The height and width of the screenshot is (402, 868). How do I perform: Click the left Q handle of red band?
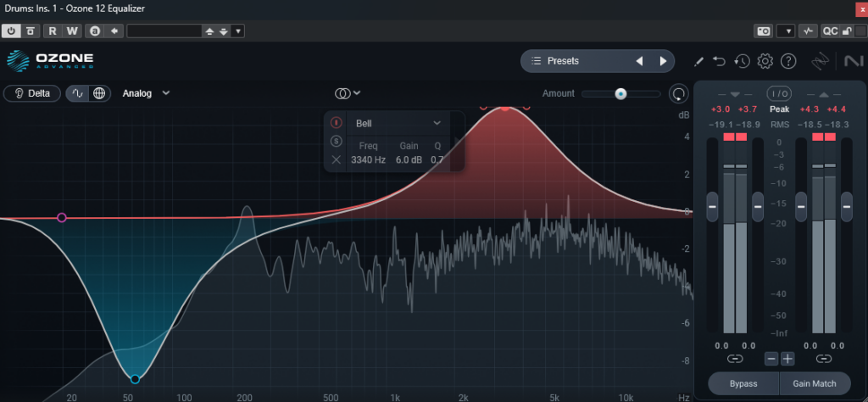[x=483, y=107]
